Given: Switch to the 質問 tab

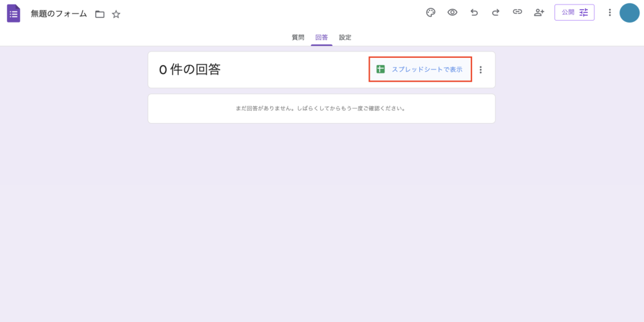Looking at the screenshot, I should (298, 37).
